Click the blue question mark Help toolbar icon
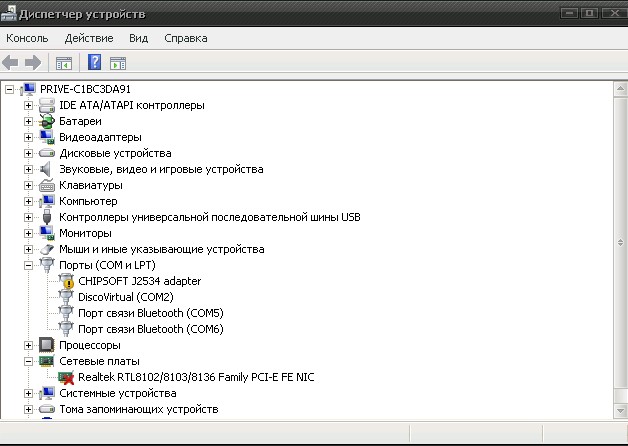Screen dimensions: 628x446 pos(95,63)
